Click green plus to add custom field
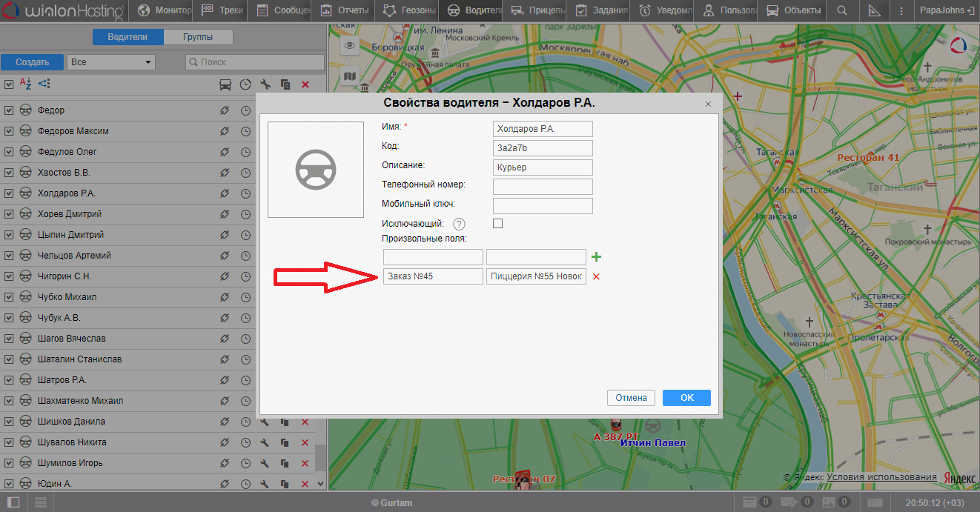Image resolution: width=980 pixels, height=512 pixels. tap(596, 257)
